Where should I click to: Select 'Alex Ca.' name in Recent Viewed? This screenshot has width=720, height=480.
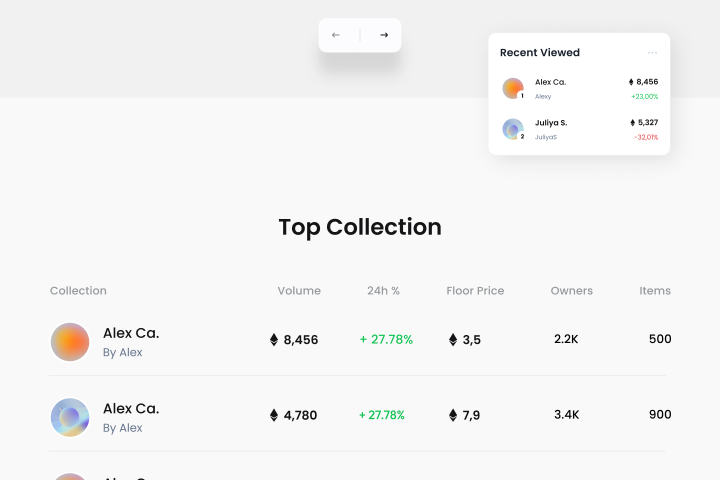[550, 82]
